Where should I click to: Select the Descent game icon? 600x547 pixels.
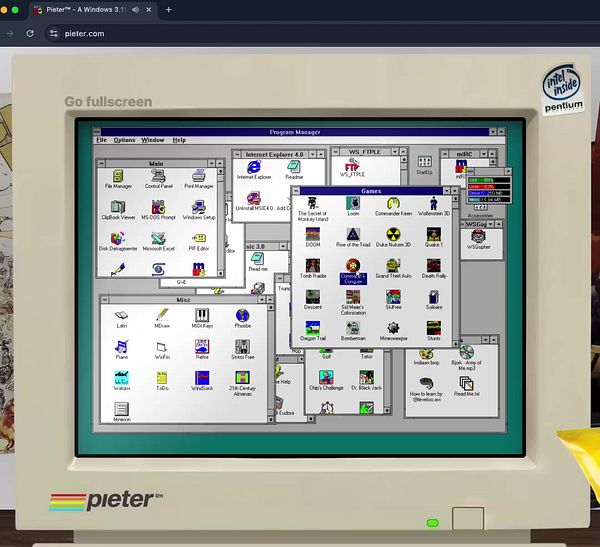tap(313, 300)
